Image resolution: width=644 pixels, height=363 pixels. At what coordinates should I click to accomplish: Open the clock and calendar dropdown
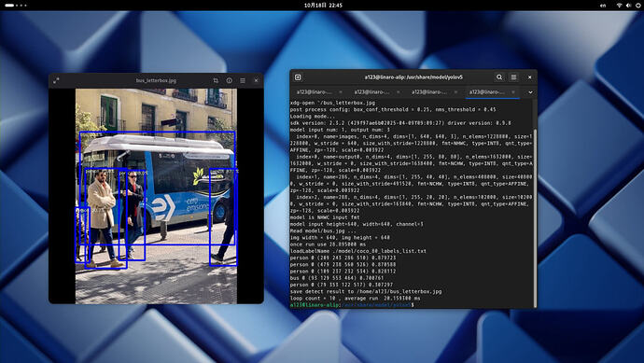(x=323, y=6)
